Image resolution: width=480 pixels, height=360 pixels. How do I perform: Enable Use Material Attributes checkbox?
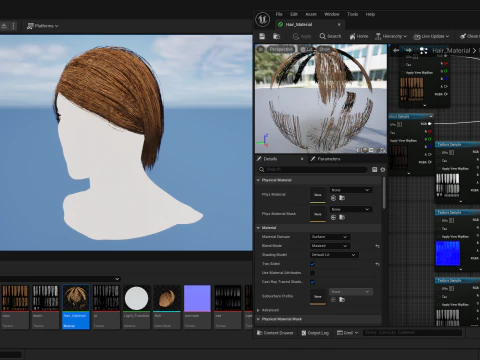[312, 273]
